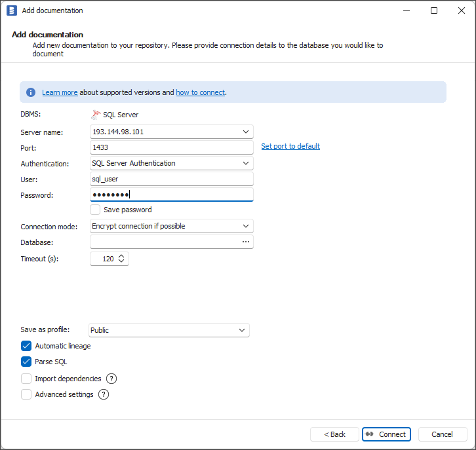Expand the Server name dropdown
The height and width of the screenshot is (450, 476).
(x=246, y=132)
